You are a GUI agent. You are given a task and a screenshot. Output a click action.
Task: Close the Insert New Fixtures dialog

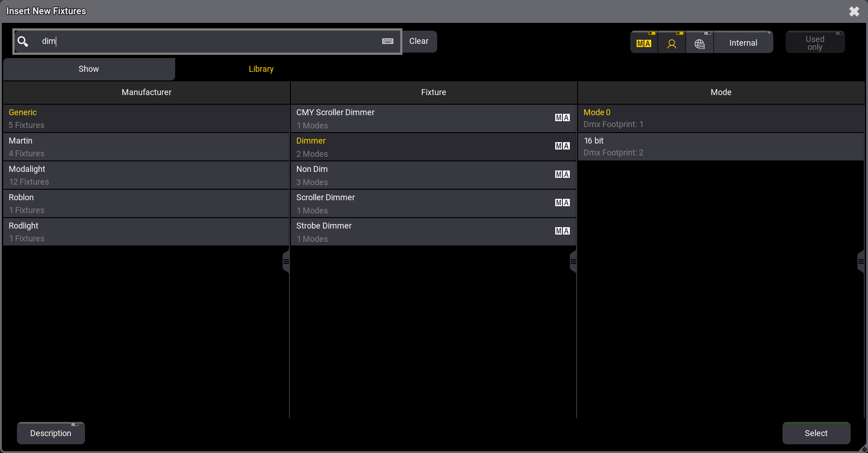[x=854, y=11]
